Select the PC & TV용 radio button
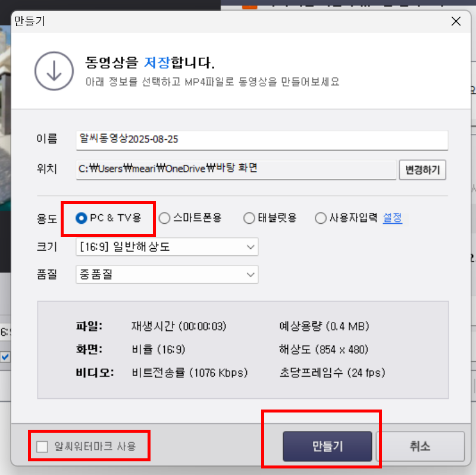Viewport: 476px width, 475px height. pos(81,218)
